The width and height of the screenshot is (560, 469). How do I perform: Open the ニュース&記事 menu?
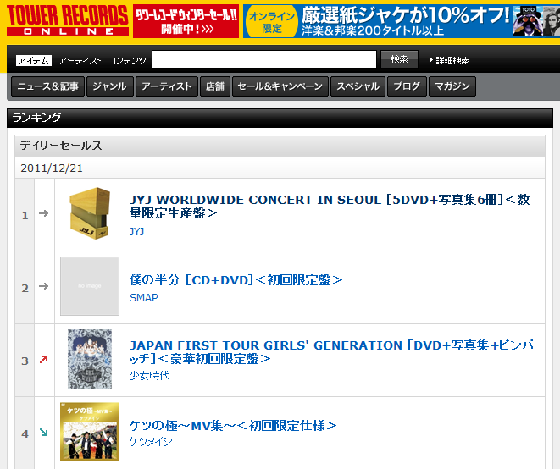tap(48, 86)
